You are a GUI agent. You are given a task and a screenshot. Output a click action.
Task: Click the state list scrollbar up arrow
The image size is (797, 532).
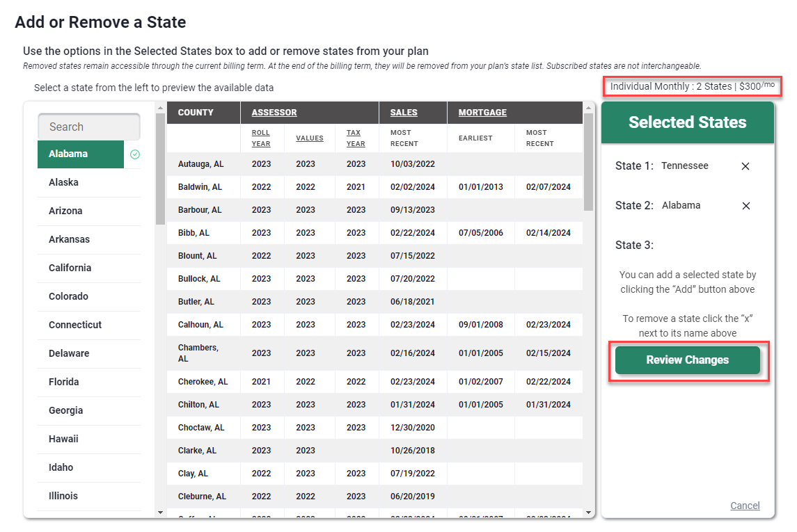click(160, 107)
